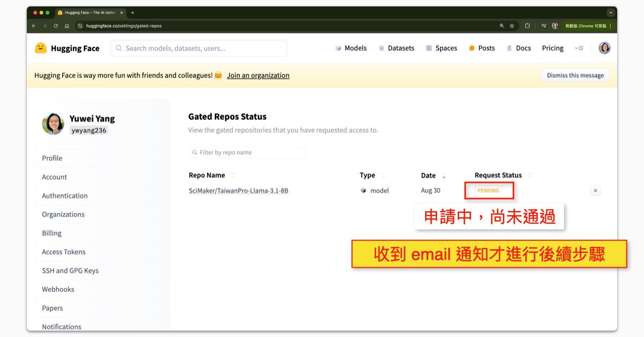Screen dimensions: 644x337
Task: Click the Chrome update available button
Action: tap(588, 26)
